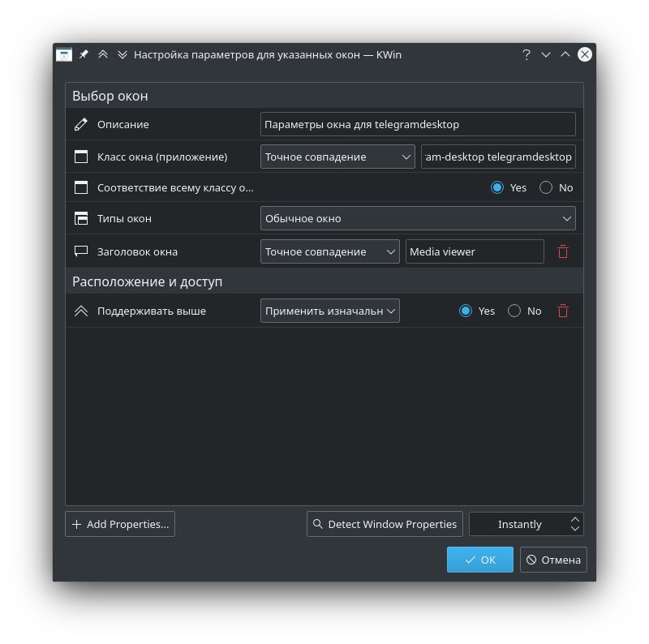The width and height of the screenshot is (649, 644).
Task: Select No for Поддерживать выше
Action: (x=514, y=311)
